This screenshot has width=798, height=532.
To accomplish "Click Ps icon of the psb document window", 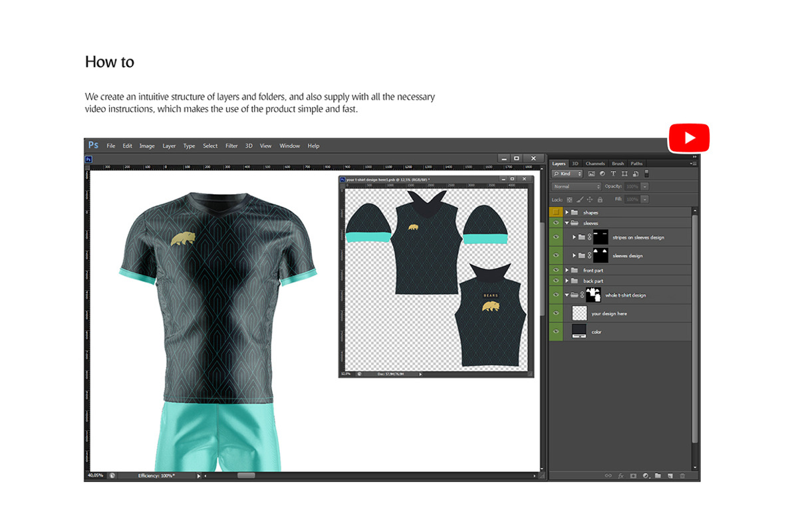I will (342, 180).
